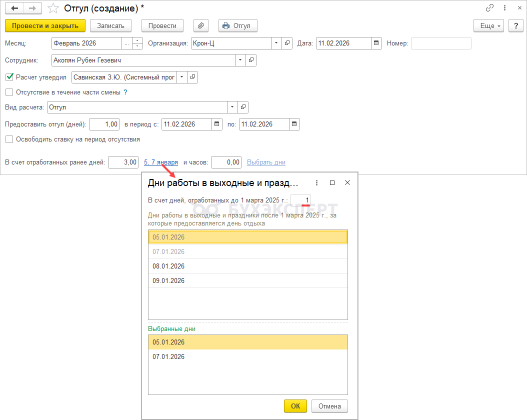
Task: Open dialog's more options menu (three dots)
Action: click(316, 183)
